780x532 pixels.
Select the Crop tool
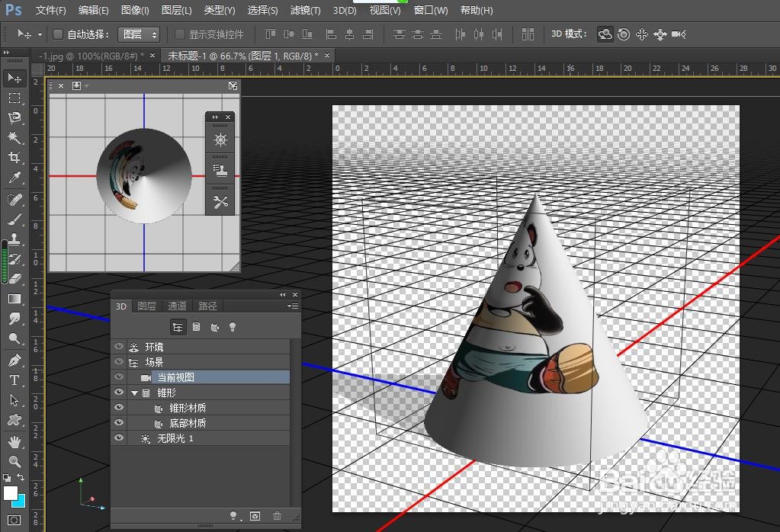pos(14,158)
